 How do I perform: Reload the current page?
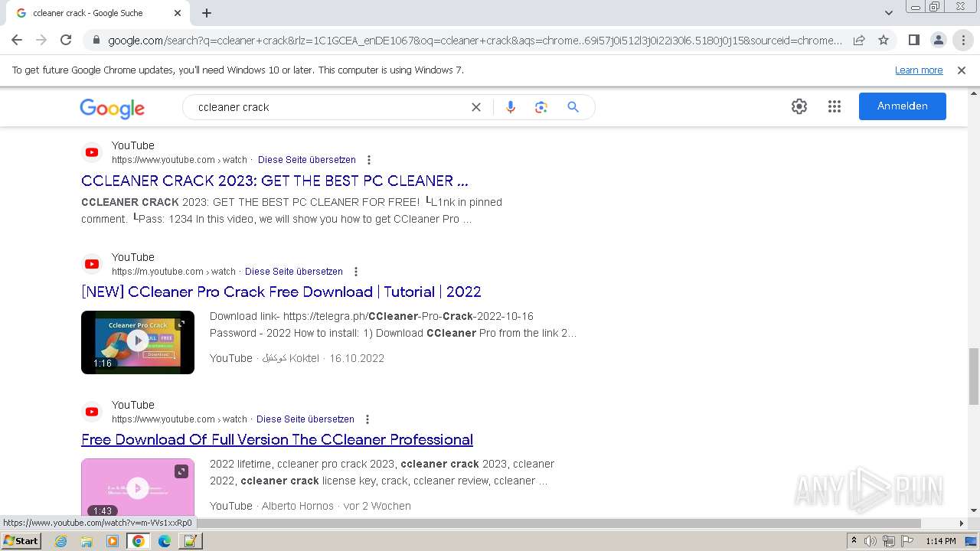point(66,41)
